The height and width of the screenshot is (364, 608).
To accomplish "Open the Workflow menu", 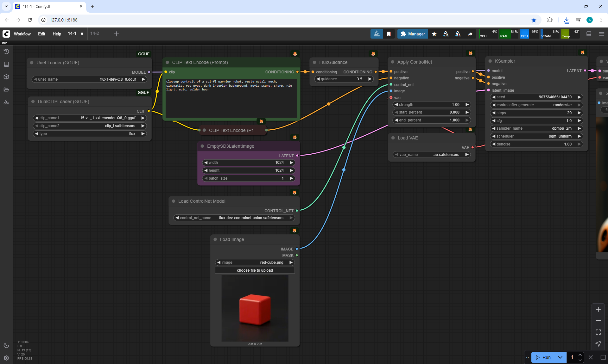I will 22,34.
